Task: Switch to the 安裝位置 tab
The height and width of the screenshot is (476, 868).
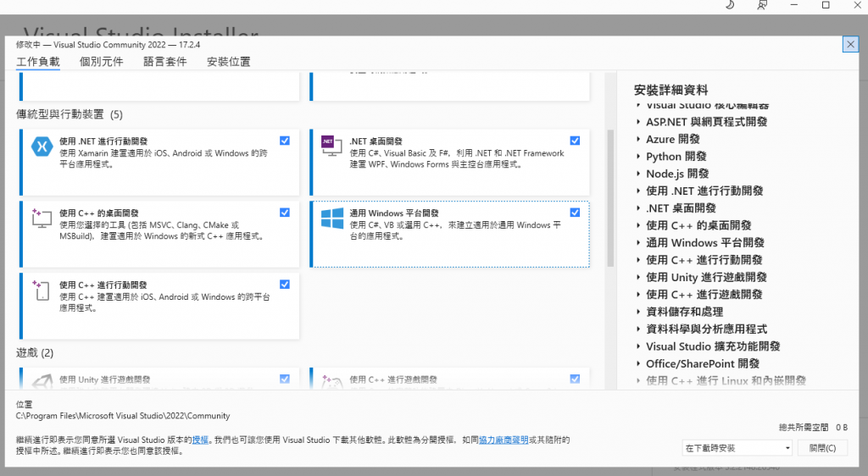Action: point(229,61)
